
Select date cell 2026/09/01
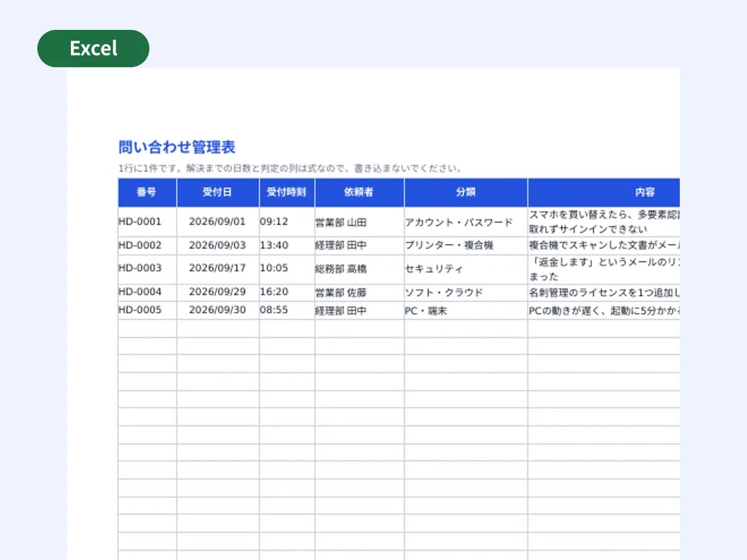(218, 222)
